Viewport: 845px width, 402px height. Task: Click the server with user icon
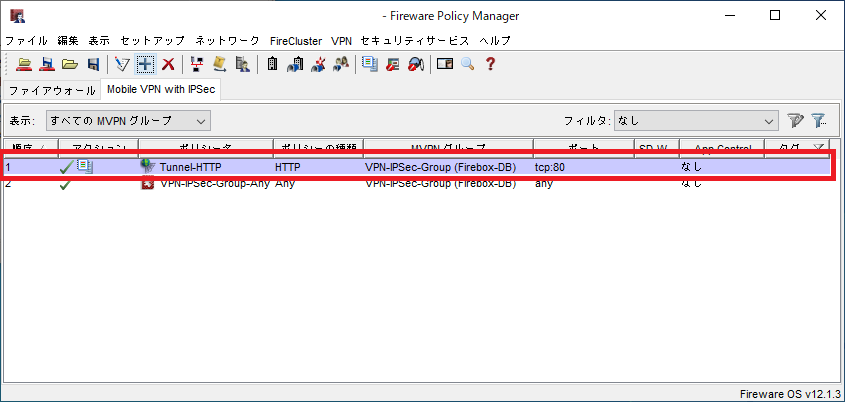tap(242, 64)
